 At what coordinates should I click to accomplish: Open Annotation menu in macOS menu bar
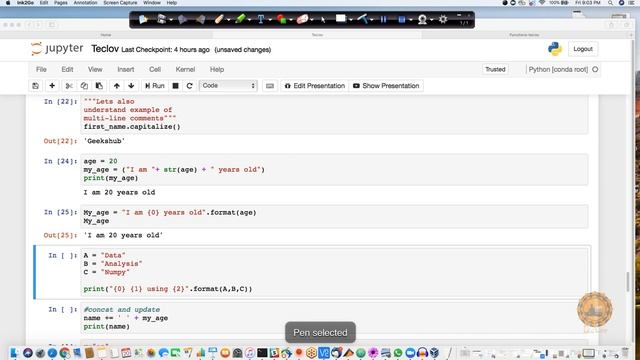tap(85, 3)
